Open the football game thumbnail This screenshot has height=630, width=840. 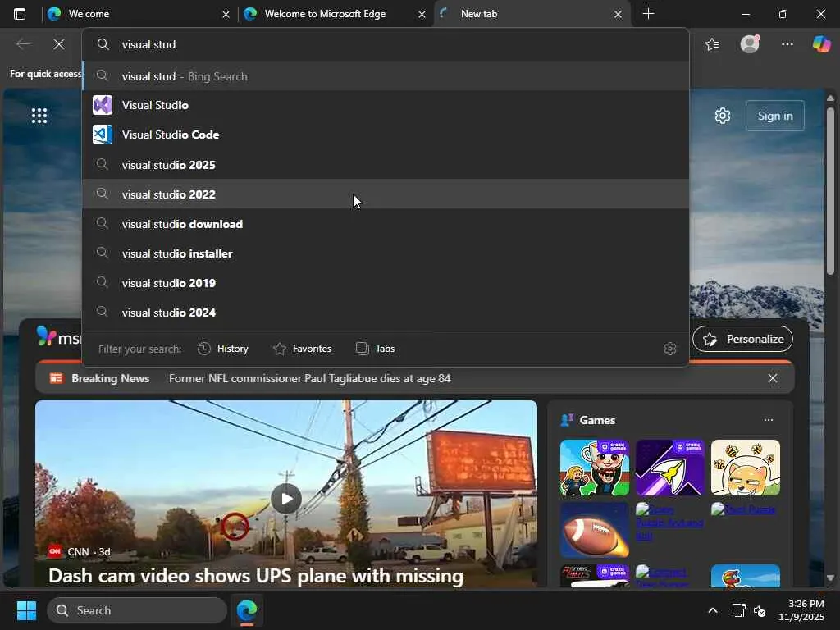click(595, 531)
